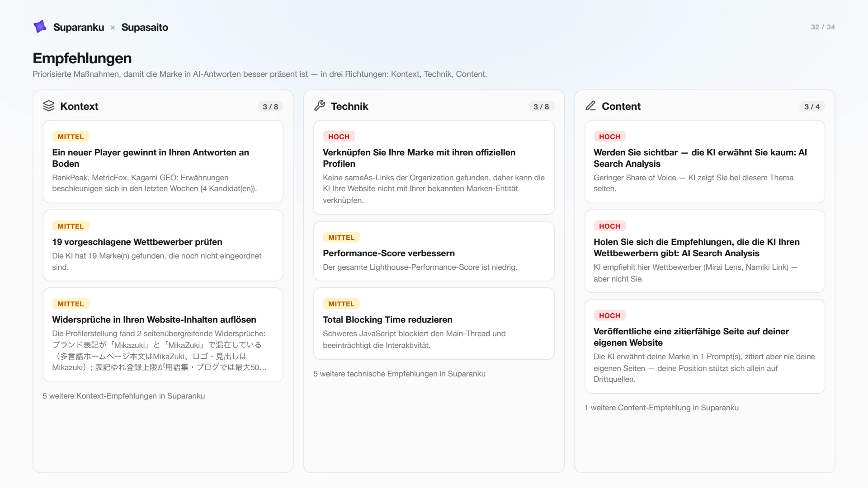Image resolution: width=868 pixels, height=488 pixels.
Task: Click the HOCH priority badge in Technik
Action: tap(339, 136)
